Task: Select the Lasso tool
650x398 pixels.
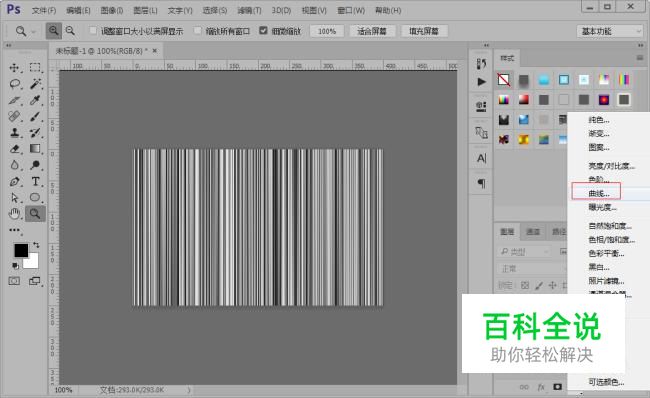Action: tap(15, 84)
